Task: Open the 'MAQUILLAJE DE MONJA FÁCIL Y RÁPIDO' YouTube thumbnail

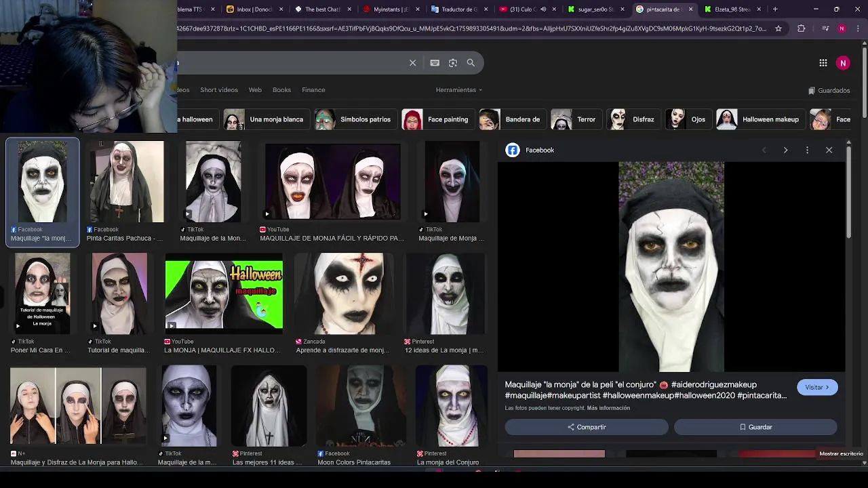Action: tap(332, 182)
